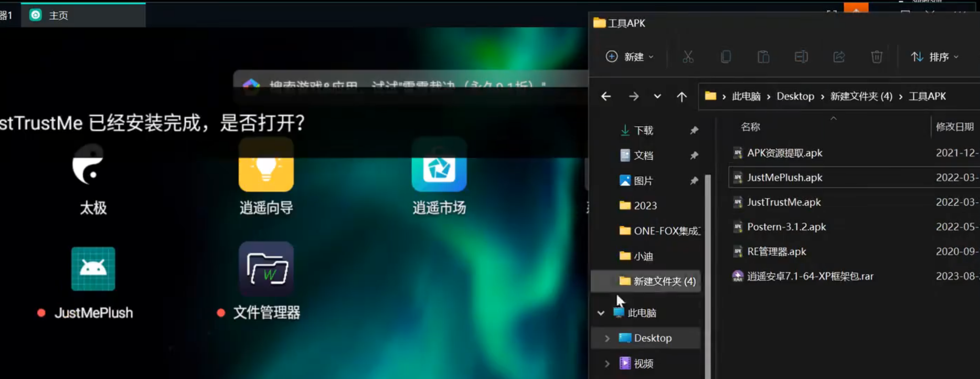Click the 主页 tab icon in emulator

coord(36,15)
